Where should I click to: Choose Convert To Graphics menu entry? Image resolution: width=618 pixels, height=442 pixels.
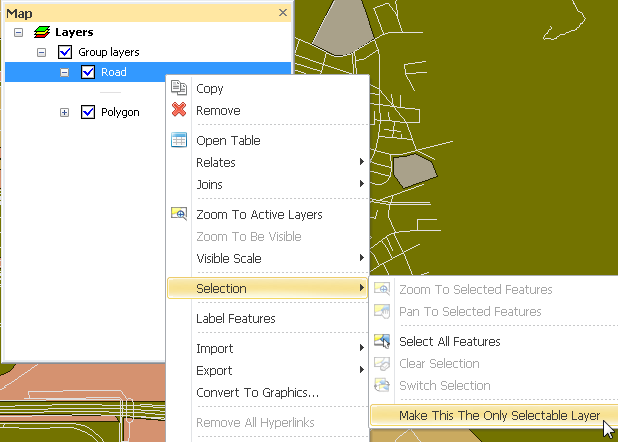[268, 393]
